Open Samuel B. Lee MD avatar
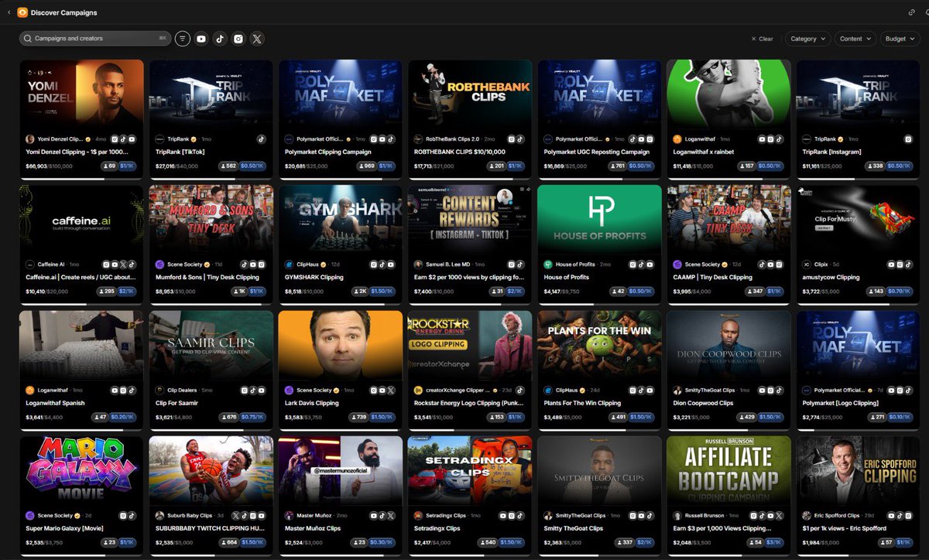Image resolution: width=929 pixels, height=560 pixels. pyautogui.click(x=418, y=265)
